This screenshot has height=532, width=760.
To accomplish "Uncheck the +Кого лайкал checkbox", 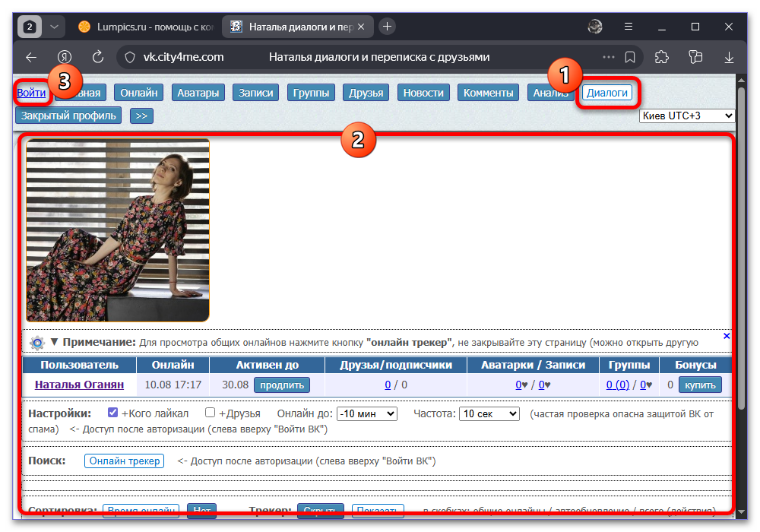I will pos(113,413).
